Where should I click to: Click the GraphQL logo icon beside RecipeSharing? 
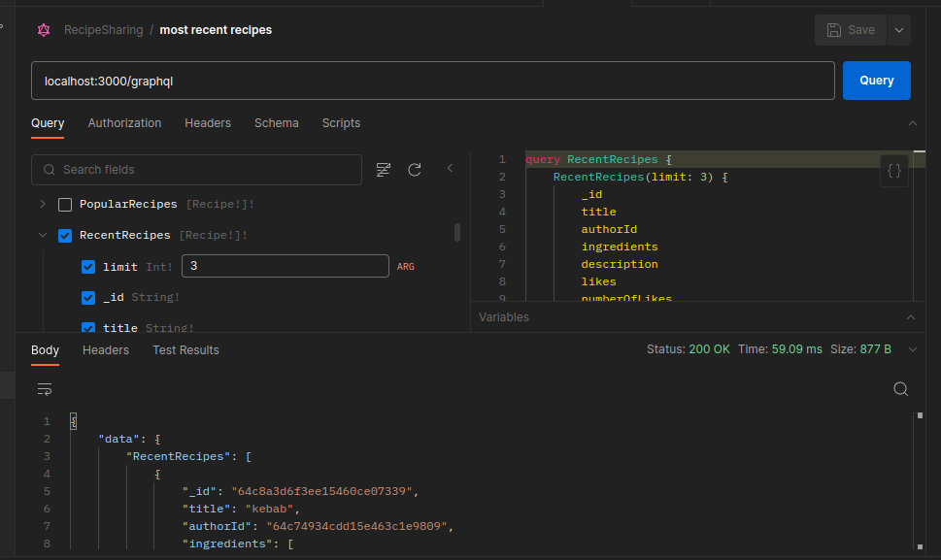[44, 30]
